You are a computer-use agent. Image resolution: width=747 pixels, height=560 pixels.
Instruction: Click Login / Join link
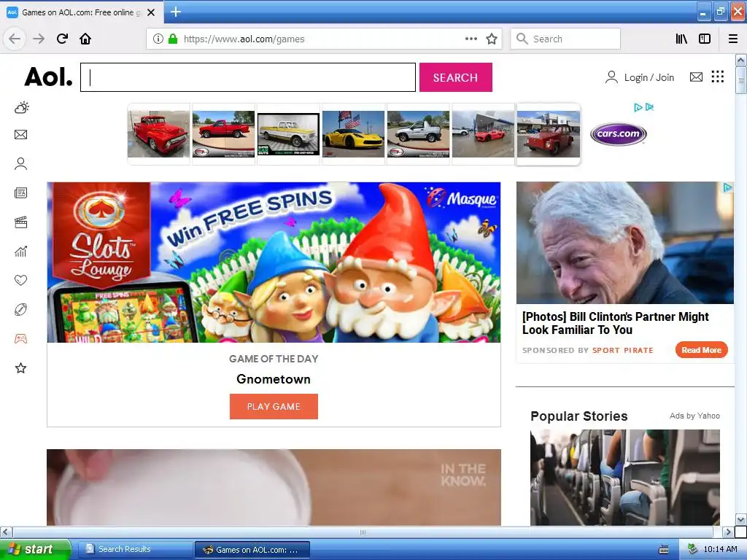[x=640, y=77]
